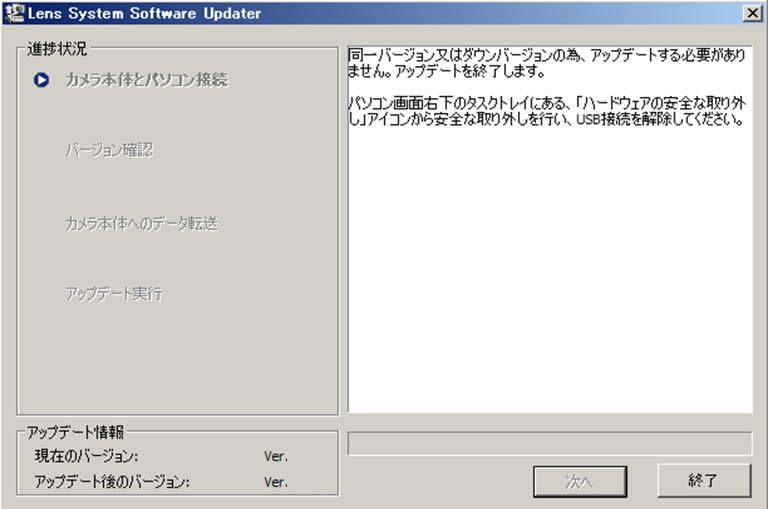
Task: Click the empty progress bar
Action: pyautogui.click(x=549, y=444)
